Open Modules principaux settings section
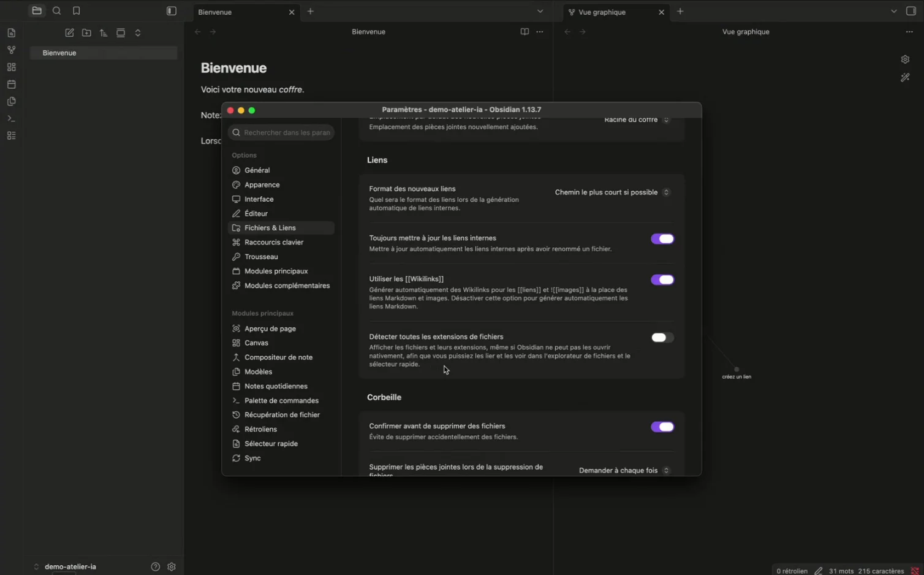This screenshot has width=924, height=575. [281, 271]
